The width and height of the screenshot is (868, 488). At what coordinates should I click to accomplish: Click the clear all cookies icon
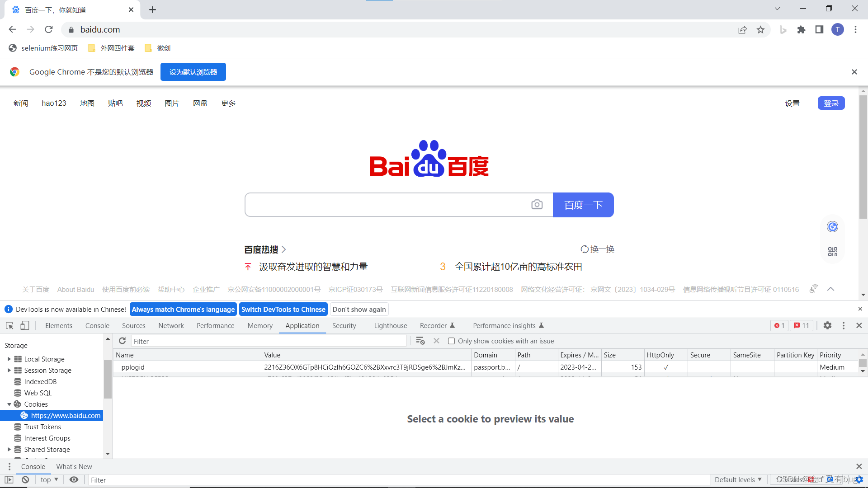click(420, 341)
